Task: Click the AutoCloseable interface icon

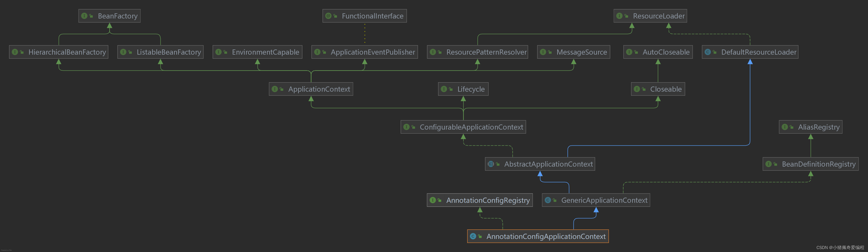Action: tap(629, 52)
